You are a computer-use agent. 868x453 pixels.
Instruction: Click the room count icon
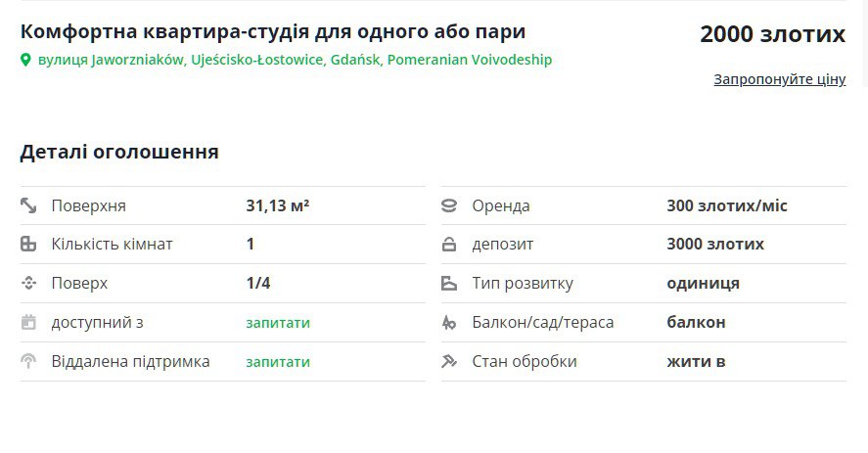tap(28, 245)
